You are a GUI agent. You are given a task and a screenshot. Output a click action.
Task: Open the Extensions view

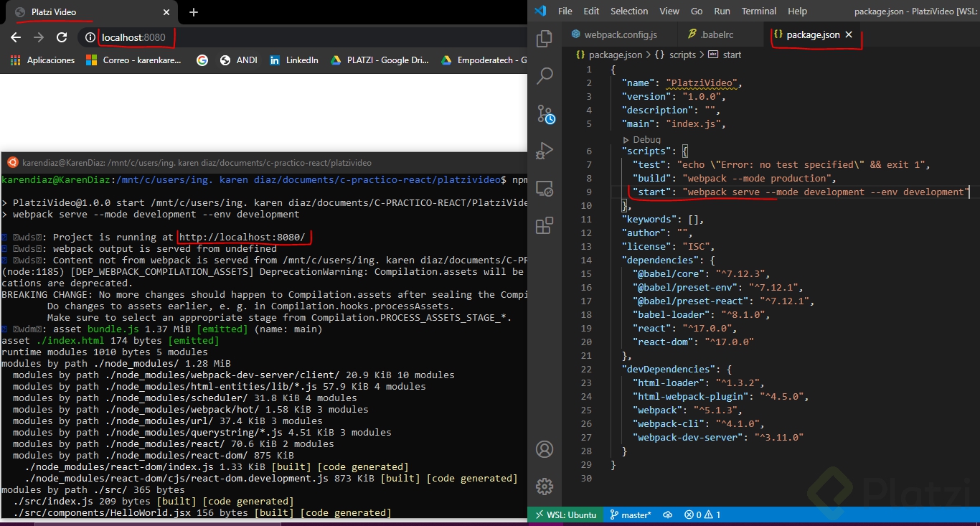click(x=545, y=226)
